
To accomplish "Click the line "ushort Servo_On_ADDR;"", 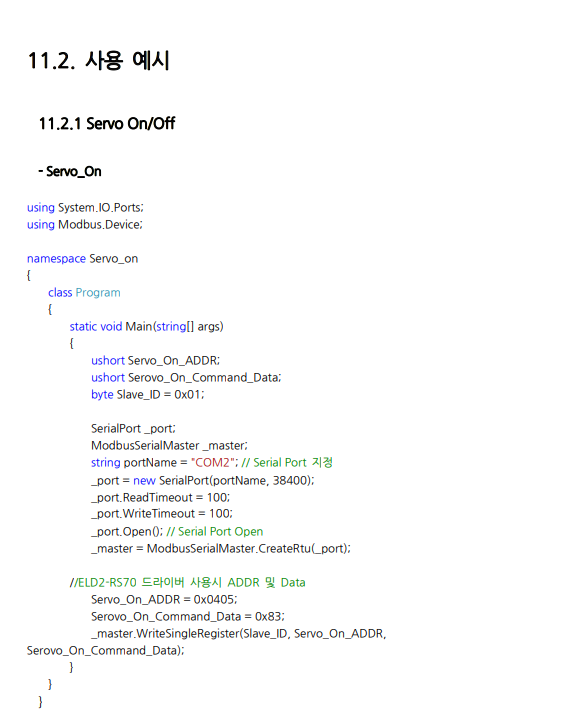I will [x=155, y=360].
